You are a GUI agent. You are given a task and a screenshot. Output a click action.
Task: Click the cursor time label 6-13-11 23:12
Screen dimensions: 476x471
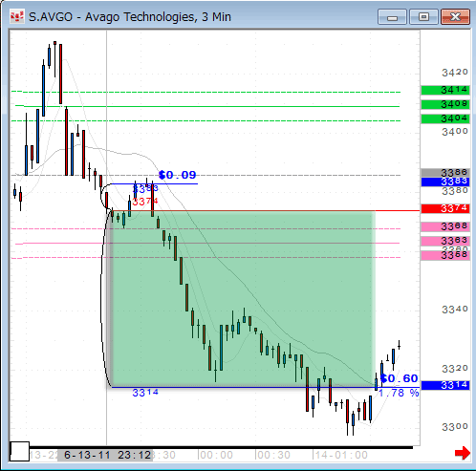click(x=105, y=455)
